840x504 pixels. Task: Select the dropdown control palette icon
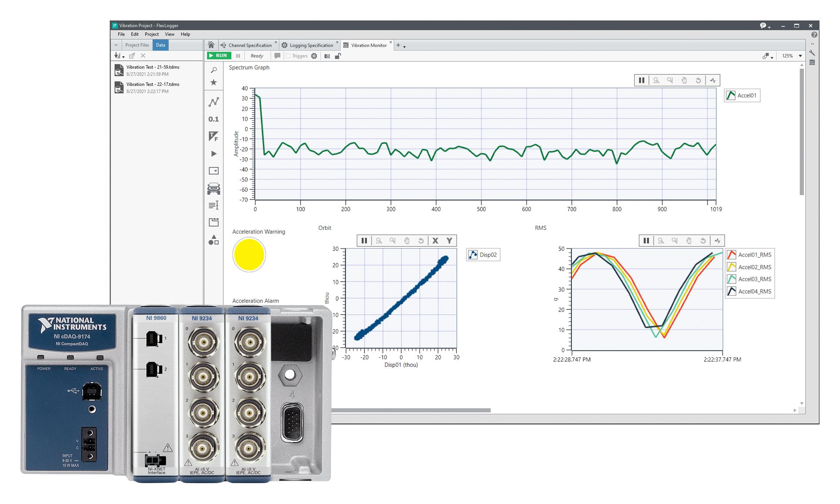coord(213,171)
